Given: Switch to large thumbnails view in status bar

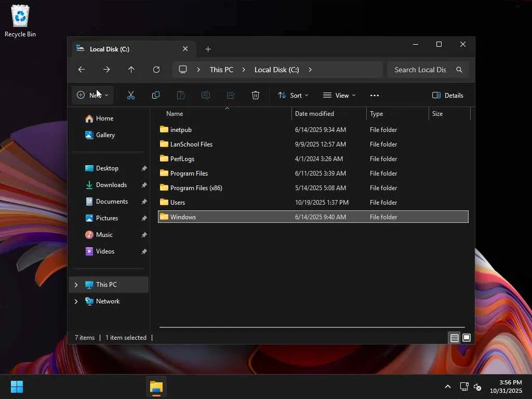Looking at the screenshot, I should (467, 338).
